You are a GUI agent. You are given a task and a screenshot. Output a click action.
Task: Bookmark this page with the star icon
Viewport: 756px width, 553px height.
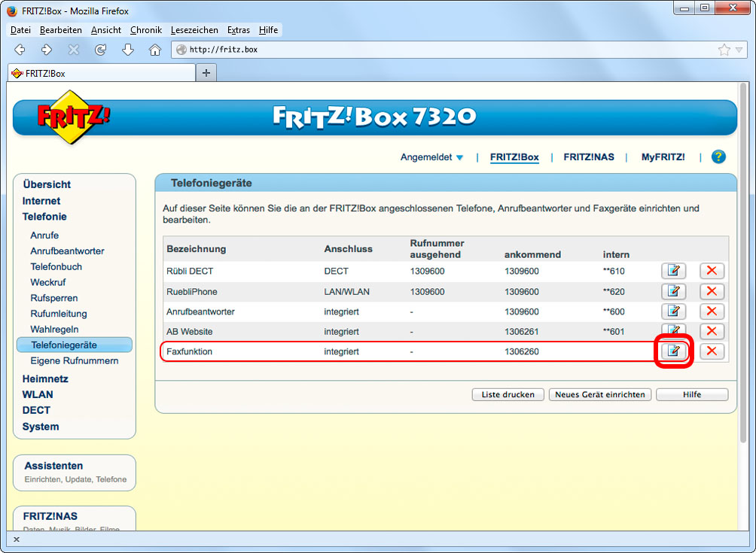tap(724, 50)
